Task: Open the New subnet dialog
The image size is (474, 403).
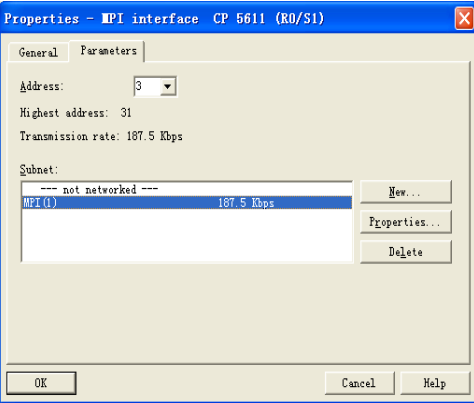Action: point(406,192)
